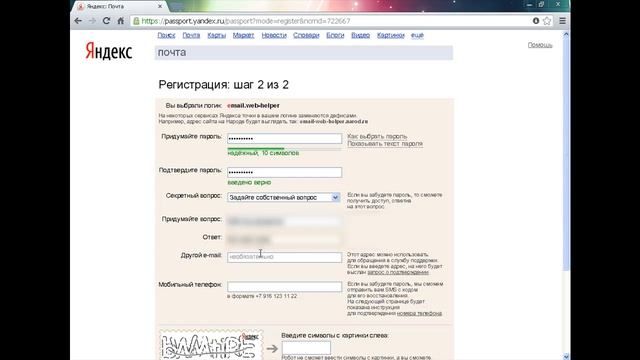640x360 pixels.
Task: Open the browser home page icon
Action: pos(120,21)
